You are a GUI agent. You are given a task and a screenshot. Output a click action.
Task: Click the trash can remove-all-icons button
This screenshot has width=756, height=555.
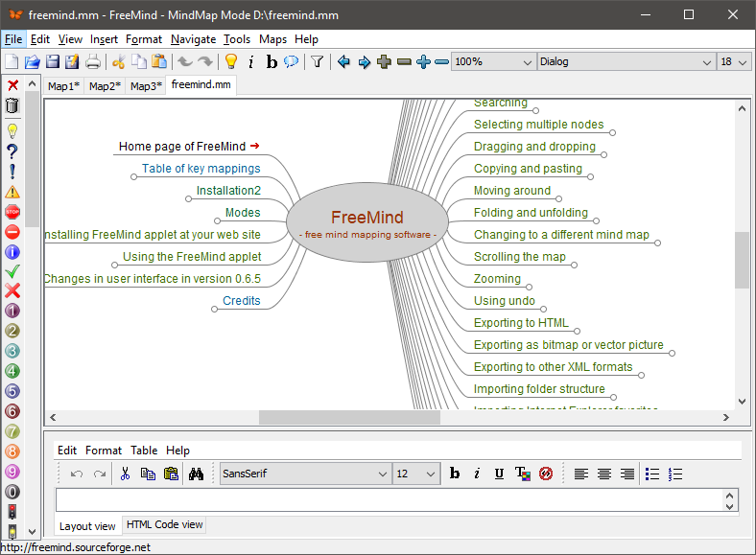pos(12,105)
